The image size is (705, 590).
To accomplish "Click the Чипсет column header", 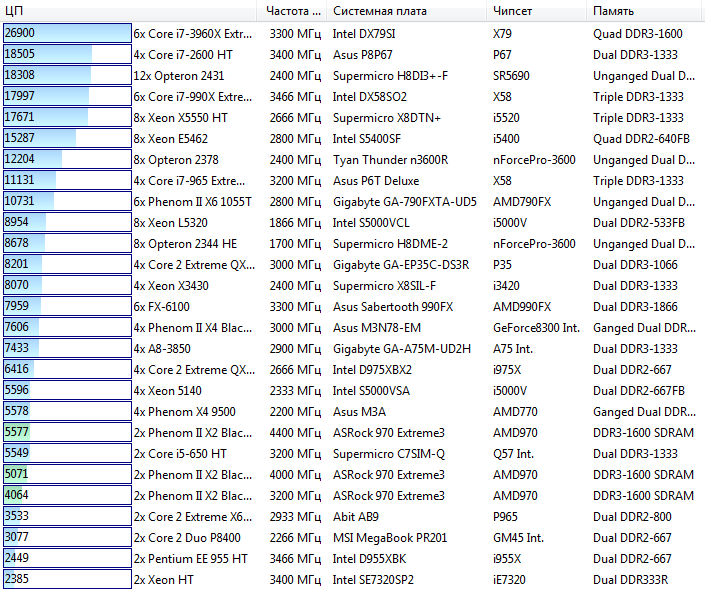I will 536,11.
